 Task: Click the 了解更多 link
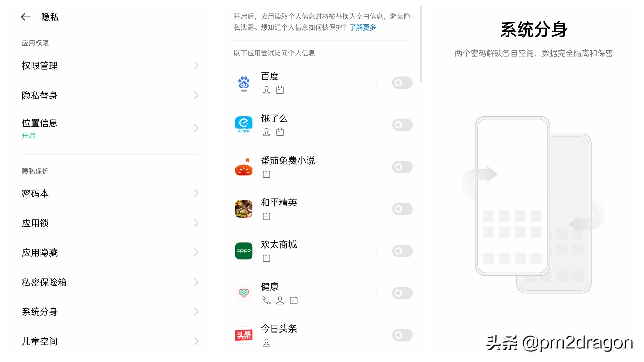363,28
